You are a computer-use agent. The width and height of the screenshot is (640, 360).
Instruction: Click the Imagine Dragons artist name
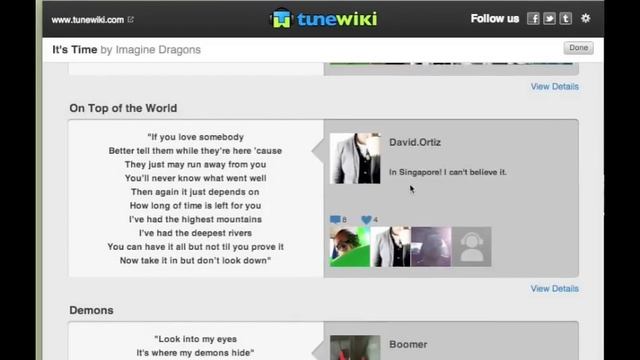click(158, 50)
